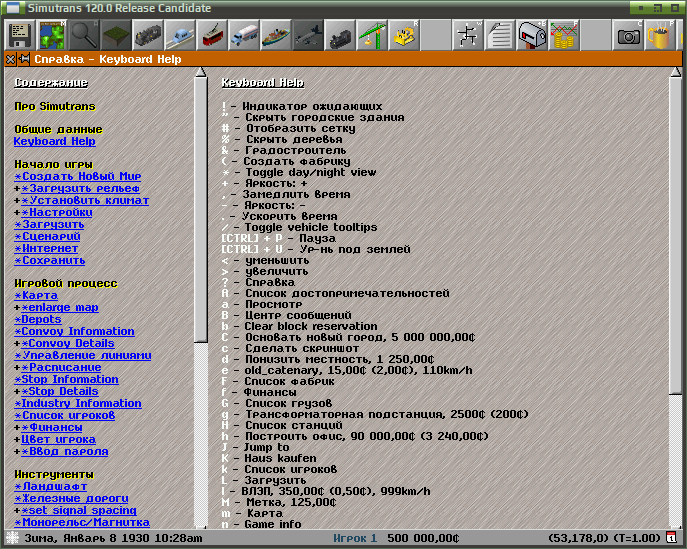This screenshot has height=549, width=687.
Task: Open the Industry Infomation help link
Action: [x=78, y=404]
